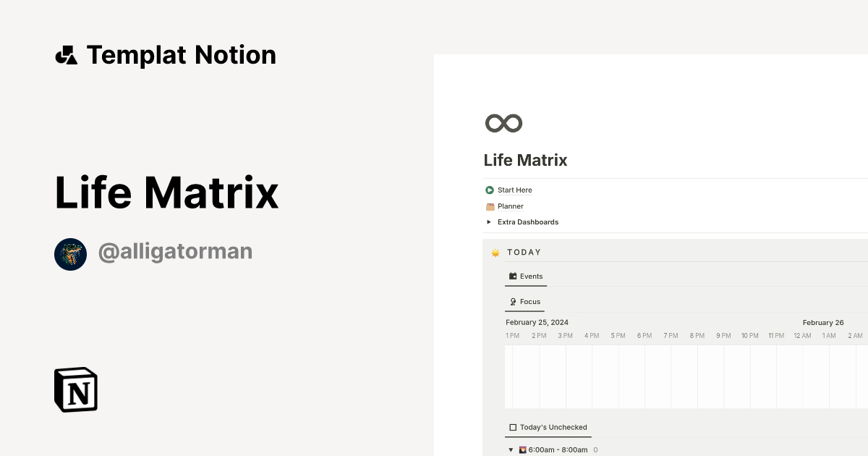The image size is (868, 456).
Task: Click the key icon on the Focus tab
Action: (512, 301)
